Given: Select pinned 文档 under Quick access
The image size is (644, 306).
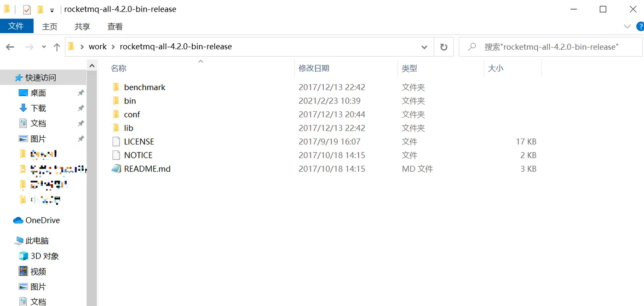Looking at the screenshot, I should (38, 123).
